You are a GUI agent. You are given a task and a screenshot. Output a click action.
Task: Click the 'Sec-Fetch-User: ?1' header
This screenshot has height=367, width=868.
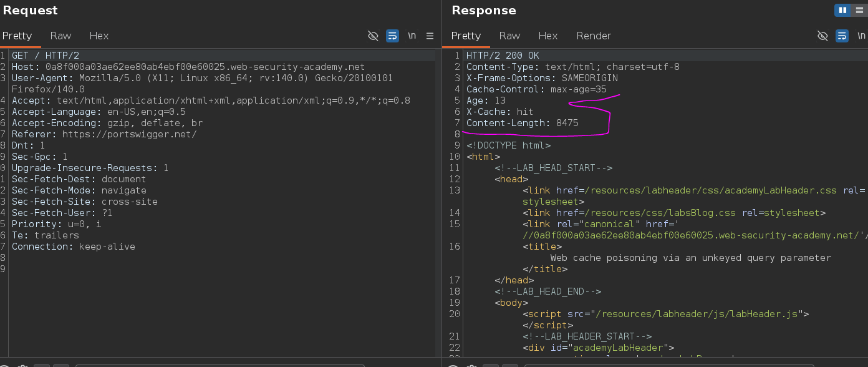pos(62,213)
